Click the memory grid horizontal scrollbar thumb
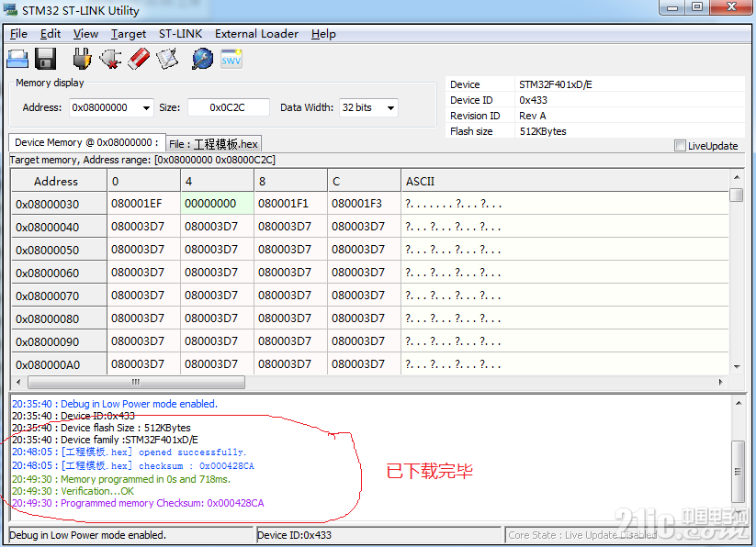The width and height of the screenshot is (756, 547). click(137, 383)
